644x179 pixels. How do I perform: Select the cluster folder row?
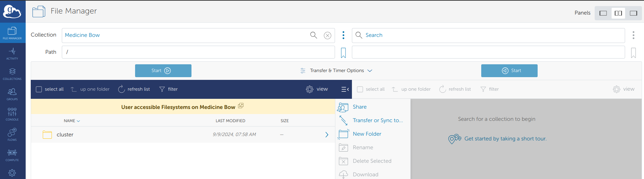(x=183, y=135)
